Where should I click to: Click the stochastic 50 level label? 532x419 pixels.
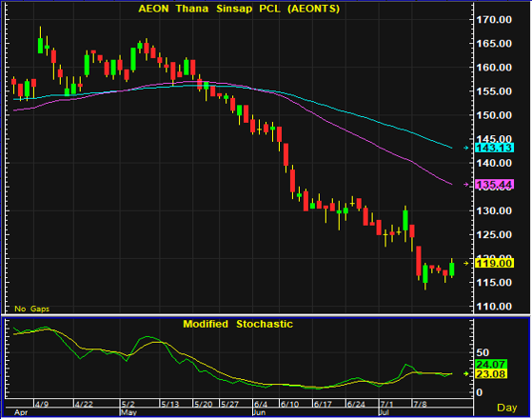483,352
